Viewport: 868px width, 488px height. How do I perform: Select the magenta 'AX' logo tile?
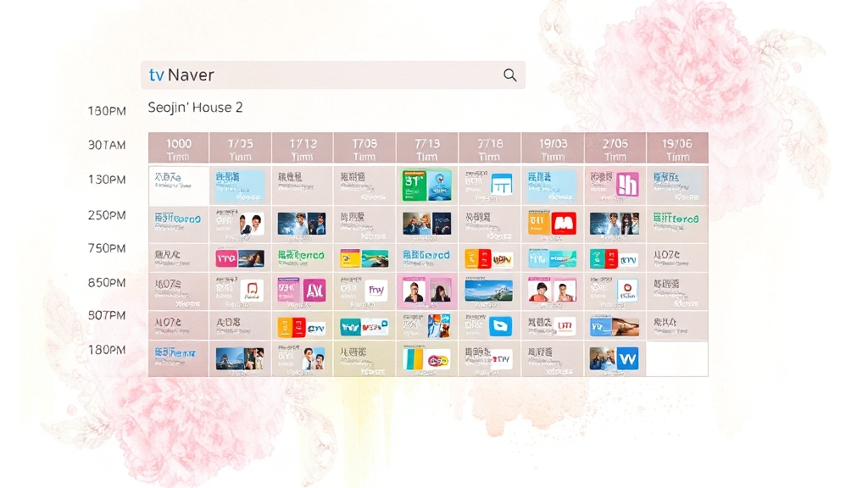coord(314,290)
